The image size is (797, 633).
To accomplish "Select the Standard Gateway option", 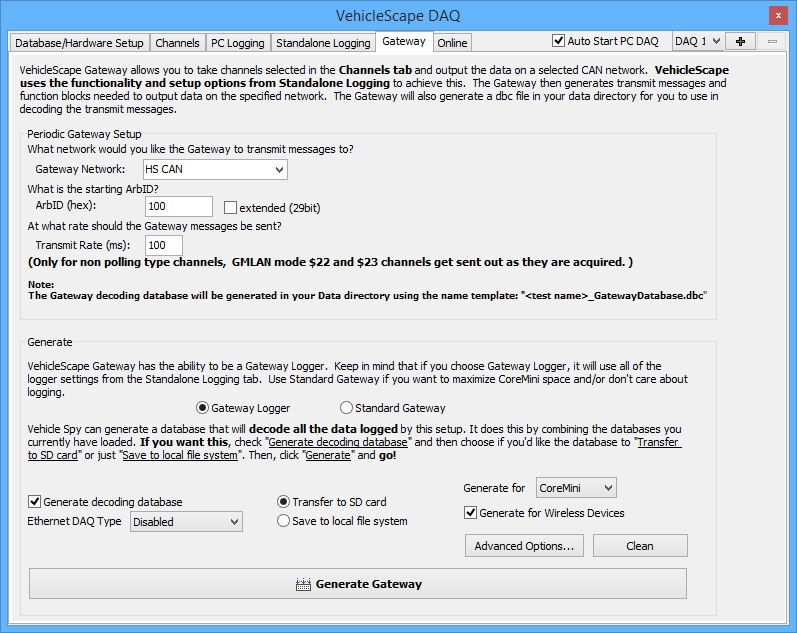I will click(x=347, y=408).
